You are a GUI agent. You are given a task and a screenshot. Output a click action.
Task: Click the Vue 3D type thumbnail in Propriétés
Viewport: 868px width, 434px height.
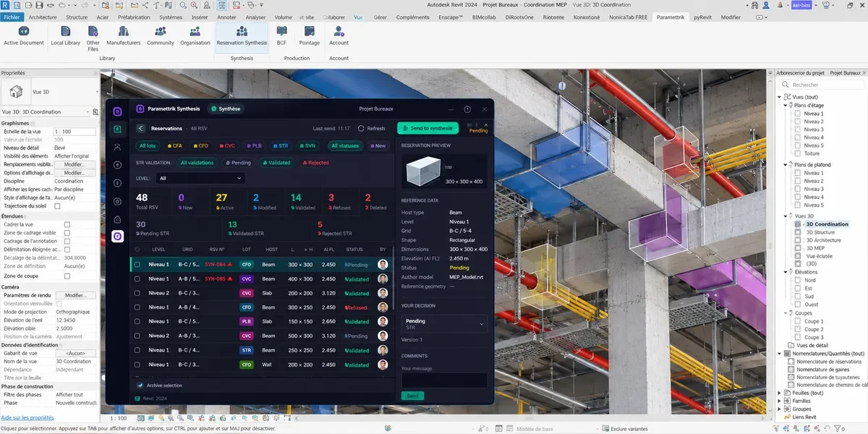click(16, 92)
